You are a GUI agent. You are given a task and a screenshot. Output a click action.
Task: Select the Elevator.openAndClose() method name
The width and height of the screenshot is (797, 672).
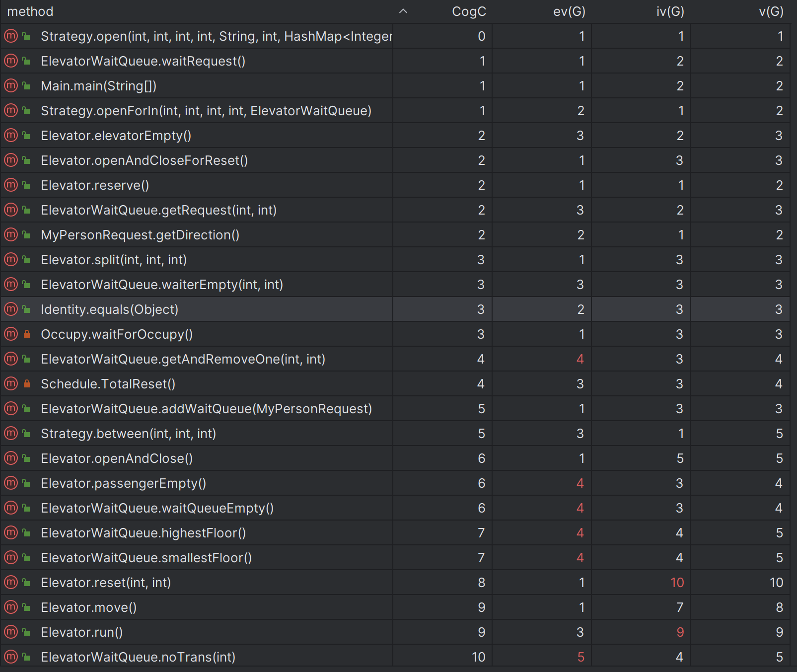tap(117, 458)
